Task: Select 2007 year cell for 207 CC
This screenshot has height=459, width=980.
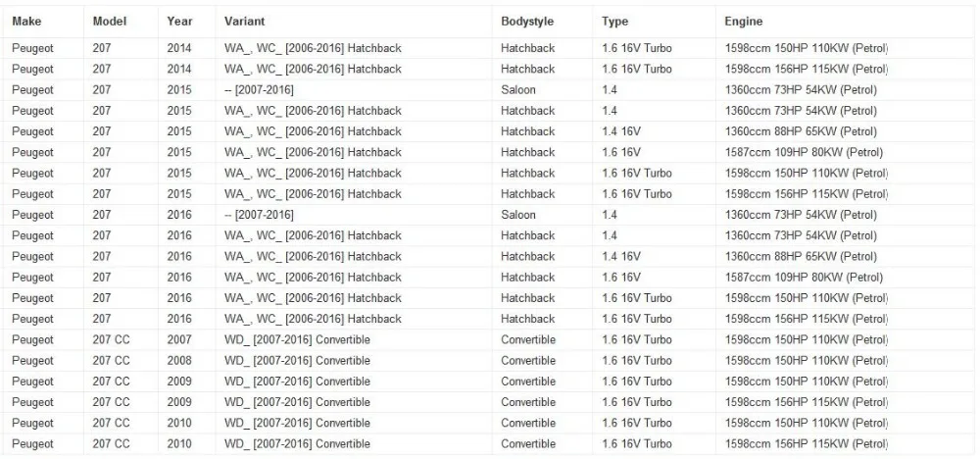Action: [179, 339]
